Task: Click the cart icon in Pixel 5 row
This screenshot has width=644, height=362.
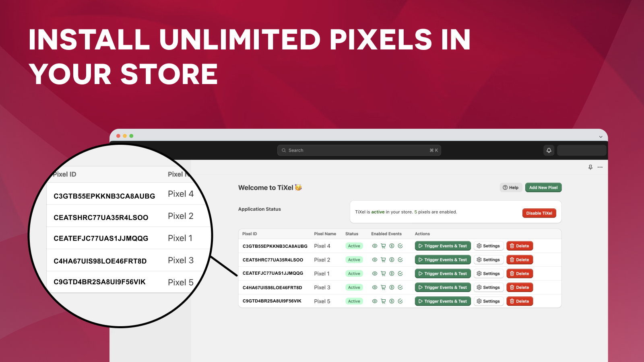Action: pyautogui.click(x=383, y=301)
